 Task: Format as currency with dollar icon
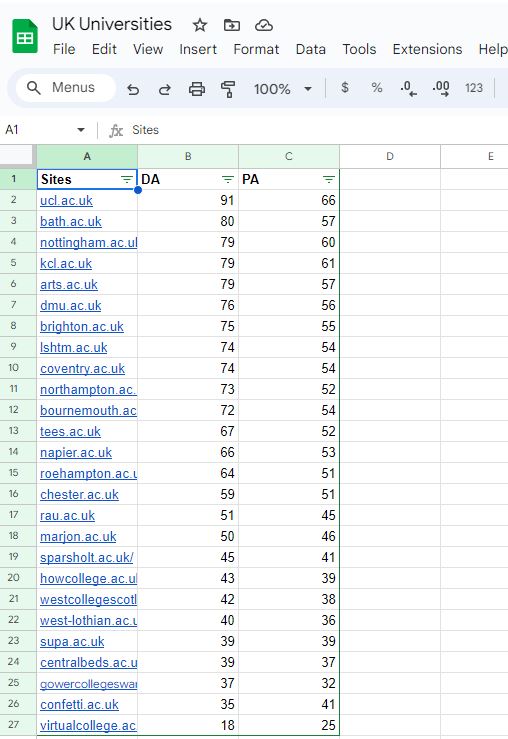coord(345,88)
